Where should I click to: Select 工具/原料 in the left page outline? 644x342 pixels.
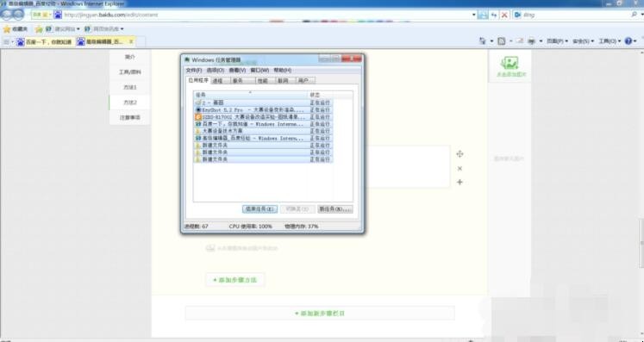point(130,72)
